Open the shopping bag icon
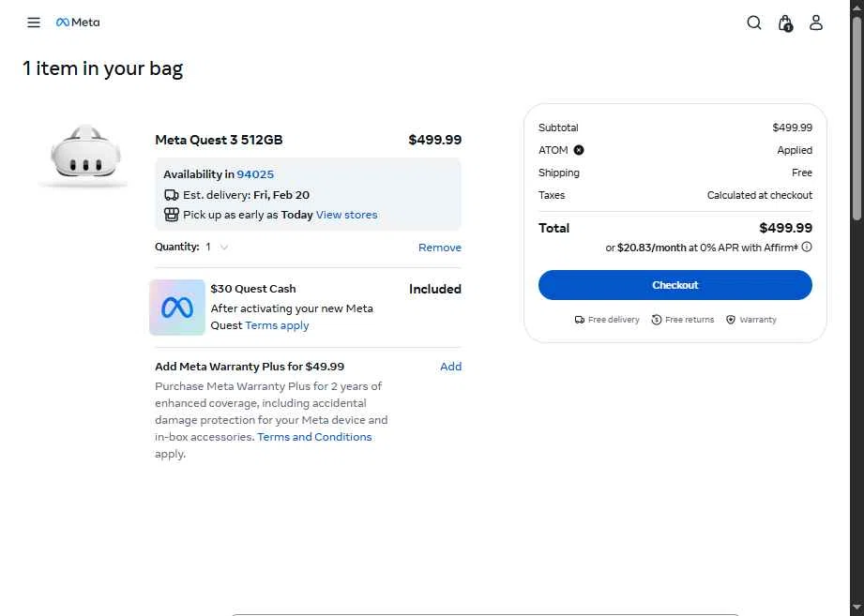The width and height of the screenshot is (864, 616). tap(785, 23)
